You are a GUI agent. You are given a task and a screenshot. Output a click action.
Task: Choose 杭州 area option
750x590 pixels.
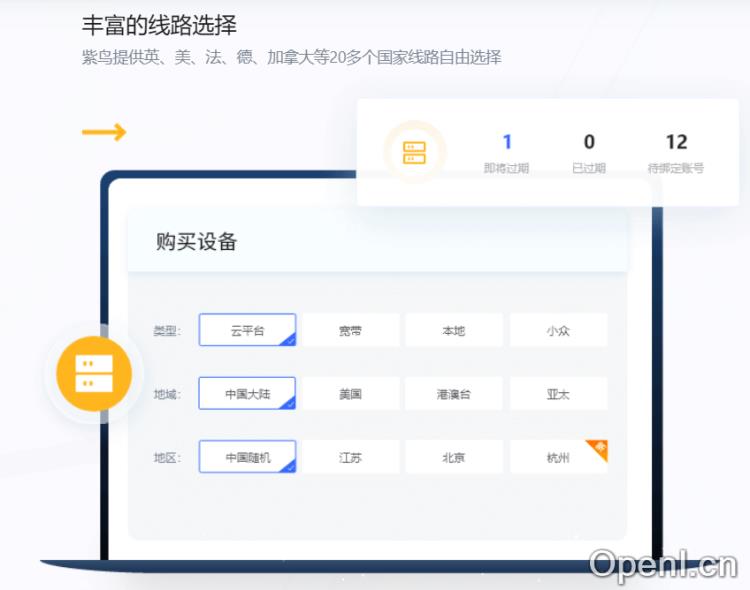[556, 458]
